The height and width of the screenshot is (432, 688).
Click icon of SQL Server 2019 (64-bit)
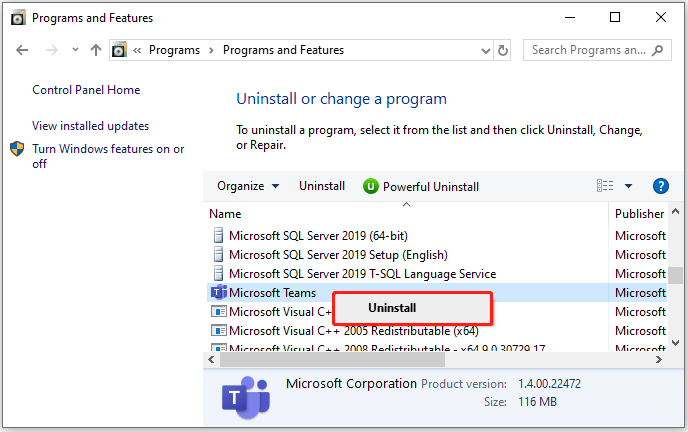click(x=218, y=236)
